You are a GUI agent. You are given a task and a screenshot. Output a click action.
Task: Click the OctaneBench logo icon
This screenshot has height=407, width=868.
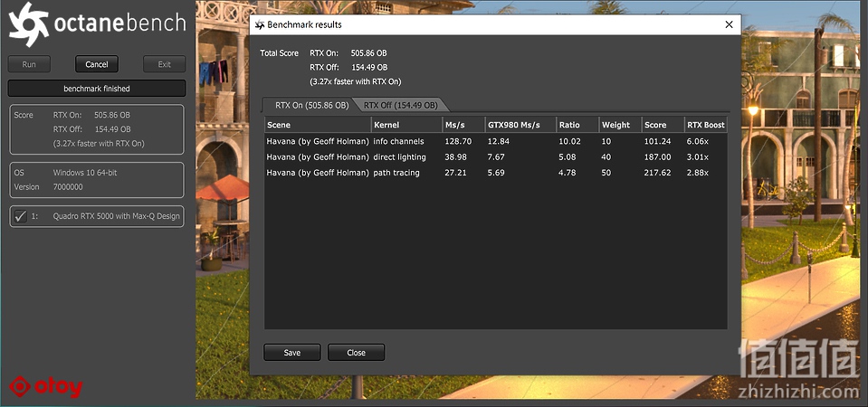tap(29, 24)
